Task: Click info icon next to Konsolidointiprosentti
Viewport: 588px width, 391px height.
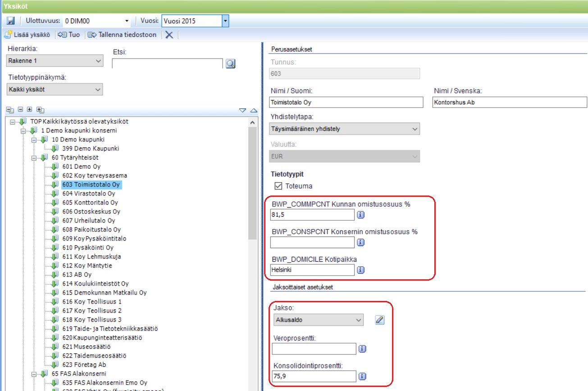Action: pyautogui.click(x=362, y=377)
